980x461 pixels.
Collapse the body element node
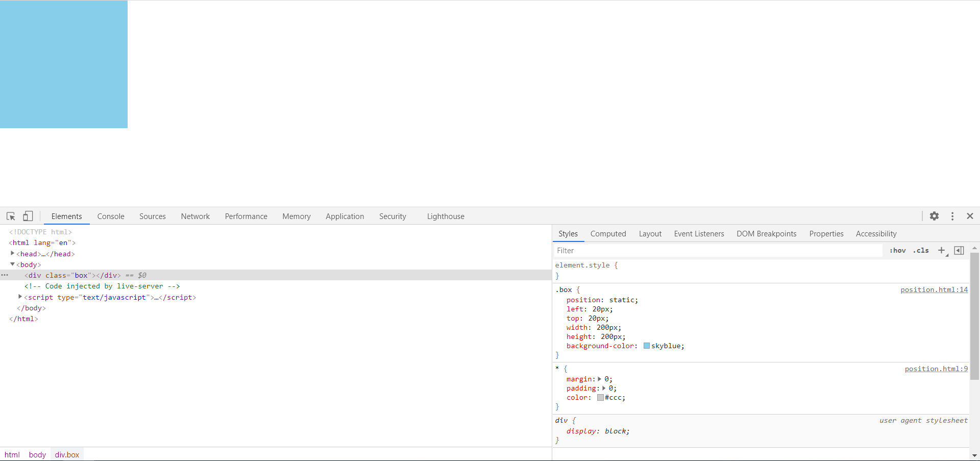click(12, 264)
